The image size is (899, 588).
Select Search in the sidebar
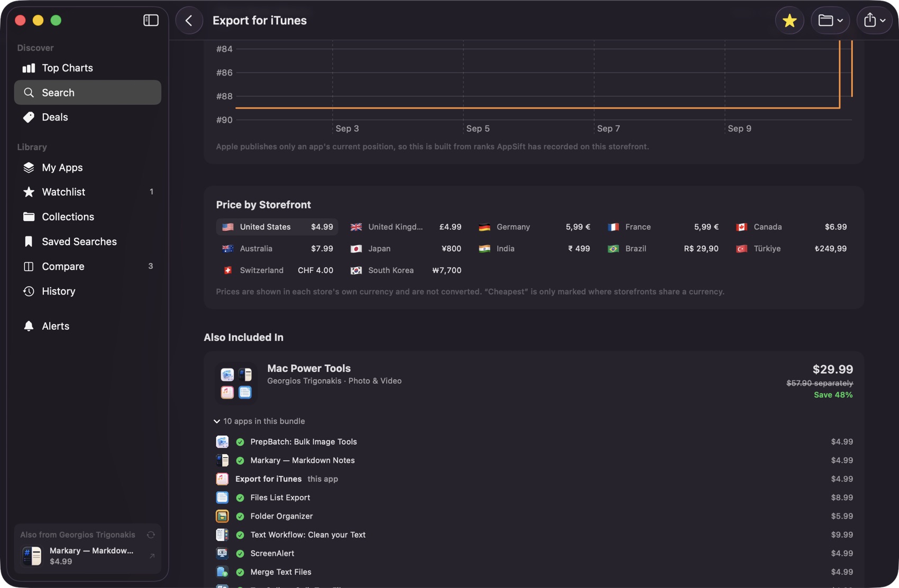coord(88,93)
